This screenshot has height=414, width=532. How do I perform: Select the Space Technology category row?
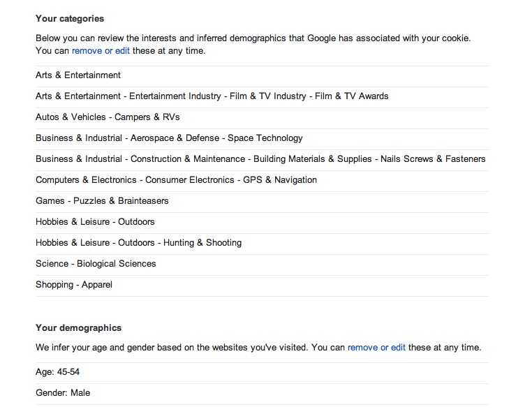pyautogui.click(x=263, y=139)
